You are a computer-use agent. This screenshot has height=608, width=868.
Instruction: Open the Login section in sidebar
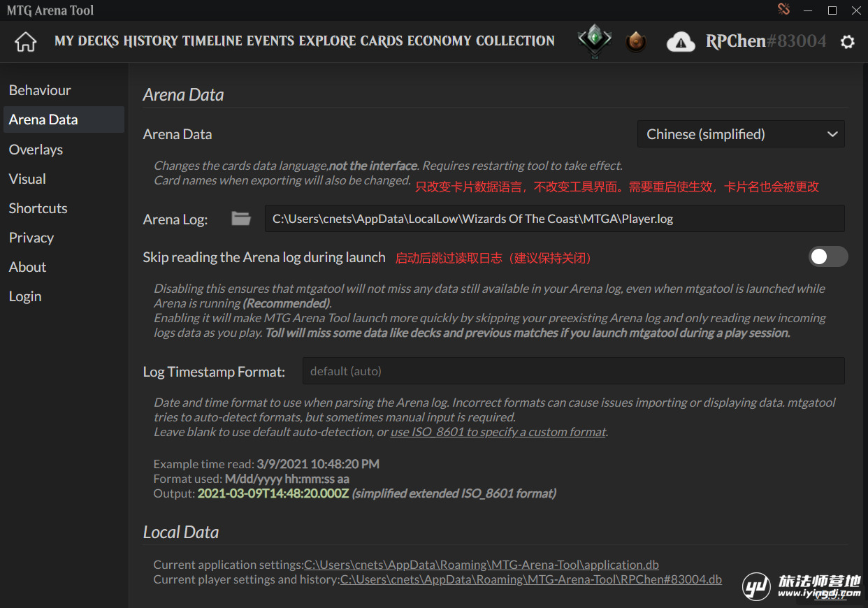(64, 296)
